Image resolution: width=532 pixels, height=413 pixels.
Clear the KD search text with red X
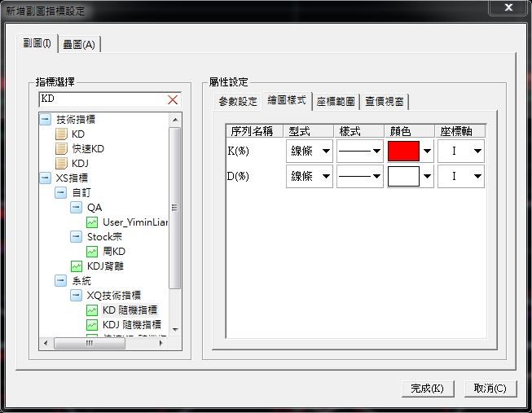click(x=173, y=99)
